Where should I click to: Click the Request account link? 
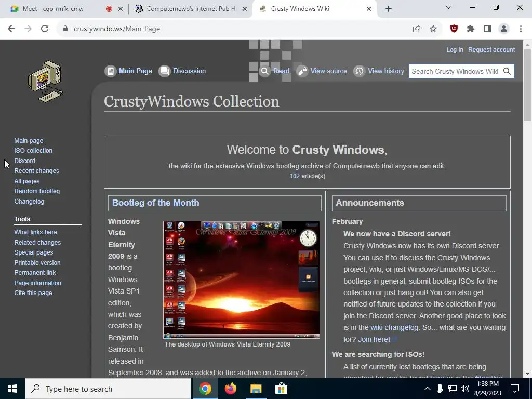pos(491,49)
